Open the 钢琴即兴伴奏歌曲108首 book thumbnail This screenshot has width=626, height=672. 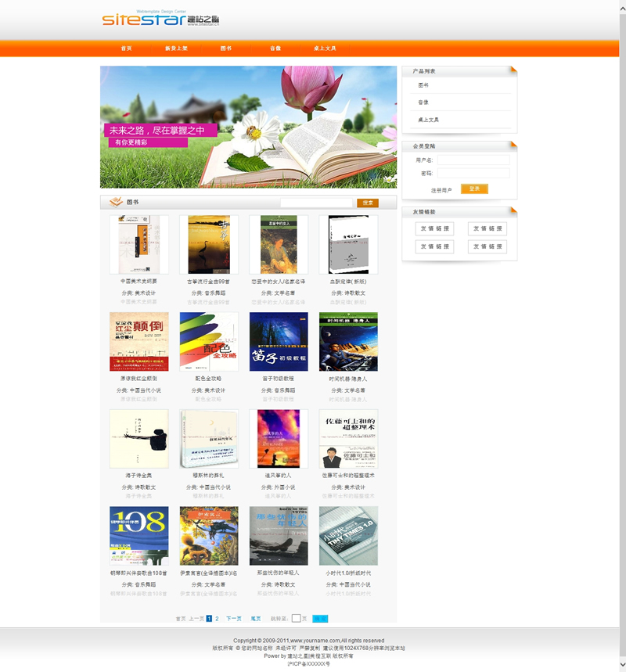pos(139,536)
